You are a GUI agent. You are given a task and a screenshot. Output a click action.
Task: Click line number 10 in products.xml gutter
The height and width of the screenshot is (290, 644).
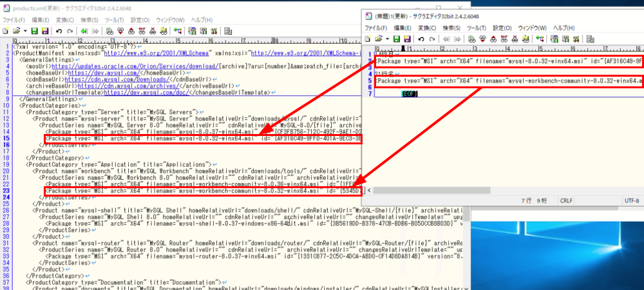[6, 106]
